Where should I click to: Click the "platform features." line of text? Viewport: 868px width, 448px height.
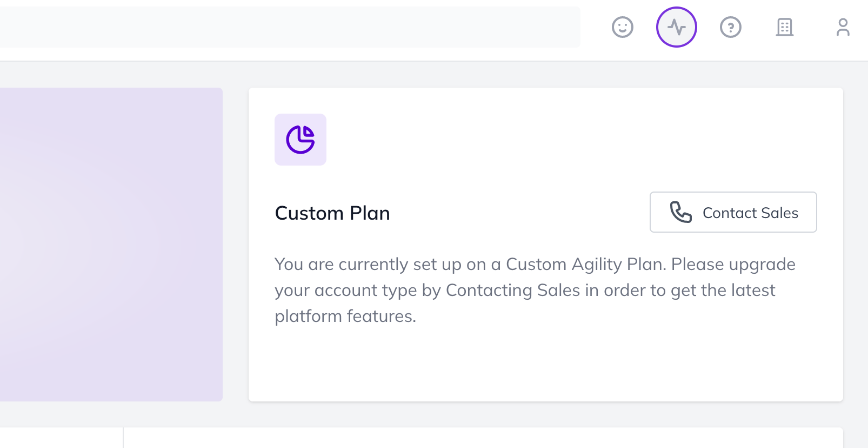[345, 317]
